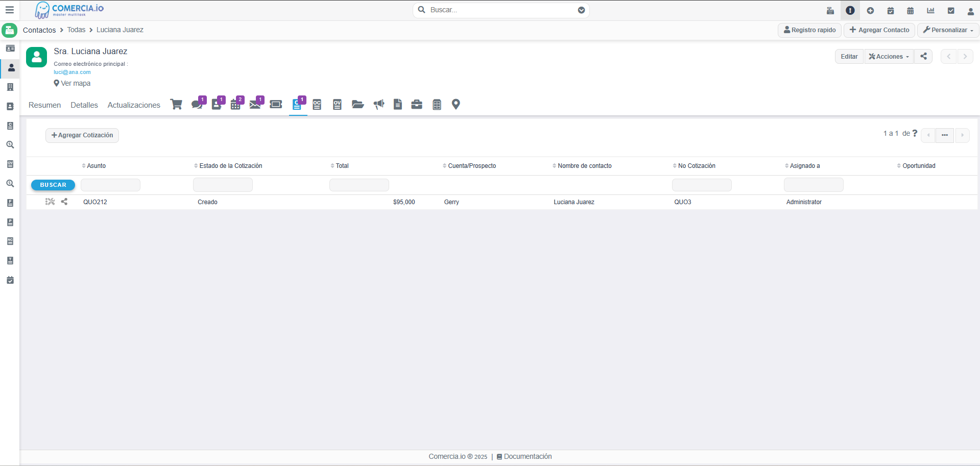Open the map-pin location related tab
Image resolution: width=980 pixels, height=466 pixels.
(456, 104)
